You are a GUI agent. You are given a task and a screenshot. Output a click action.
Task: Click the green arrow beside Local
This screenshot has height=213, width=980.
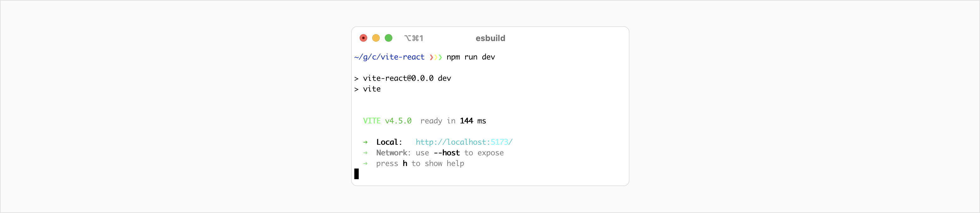point(365,142)
